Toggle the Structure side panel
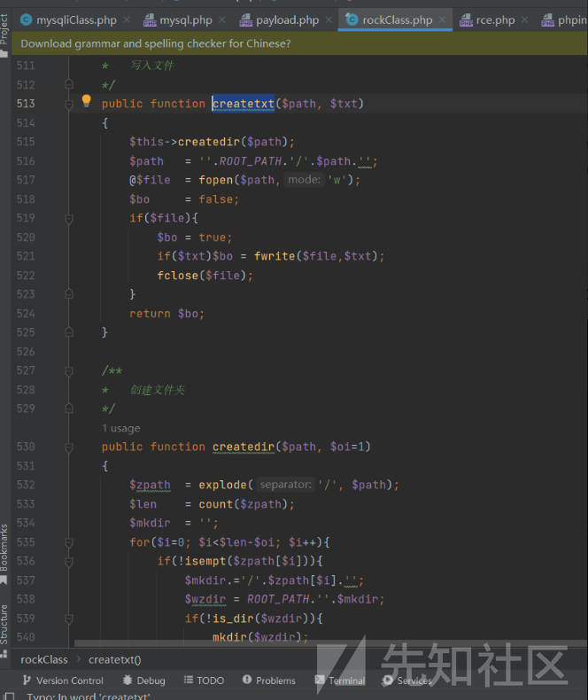The height and width of the screenshot is (700, 588). 4,627
